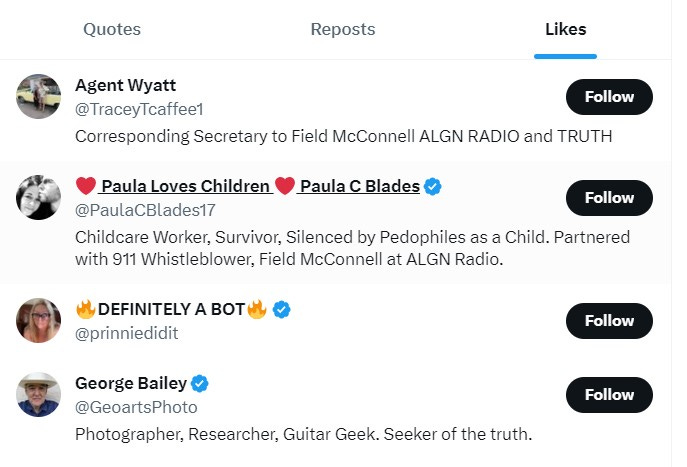Open the @GeoartsPhoto handle link
The width and height of the screenshot is (687, 467).
pyautogui.click(x=136, y=407)
